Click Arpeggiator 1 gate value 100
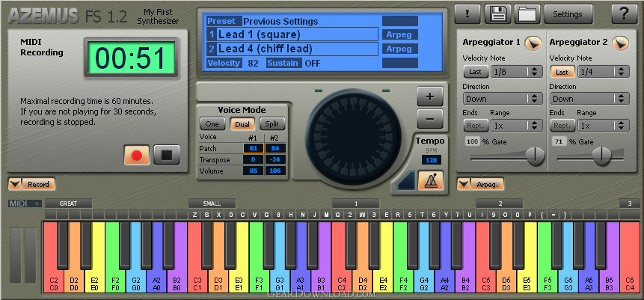Image resolution: width=644 pixels, height=300 pixels. click(x=472, y=142)
